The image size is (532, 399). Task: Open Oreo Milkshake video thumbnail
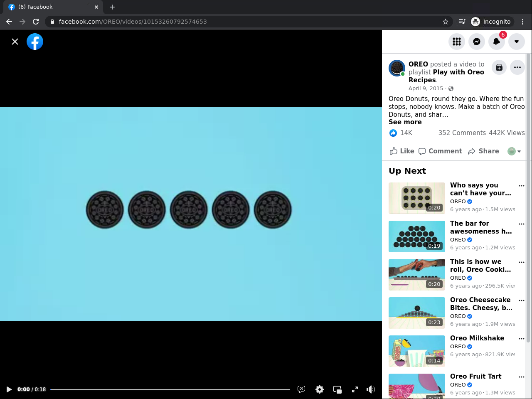click(417, 351)
